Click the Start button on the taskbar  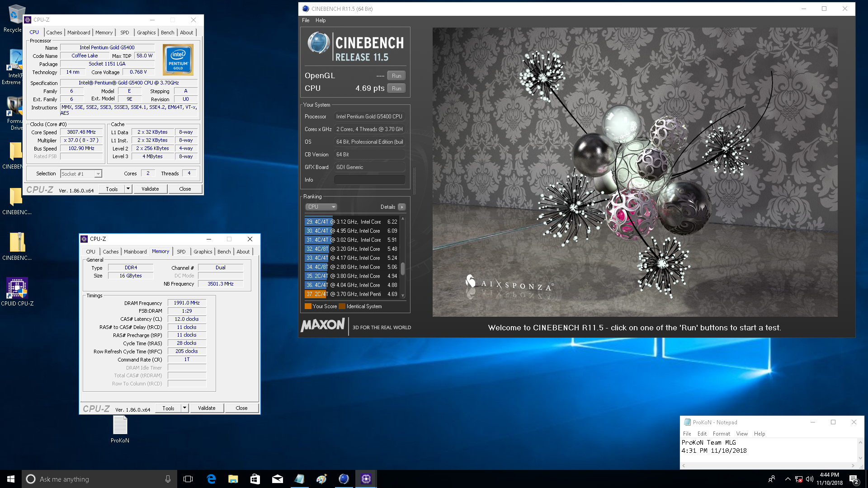pyautogui.click(x=11, y=479)
